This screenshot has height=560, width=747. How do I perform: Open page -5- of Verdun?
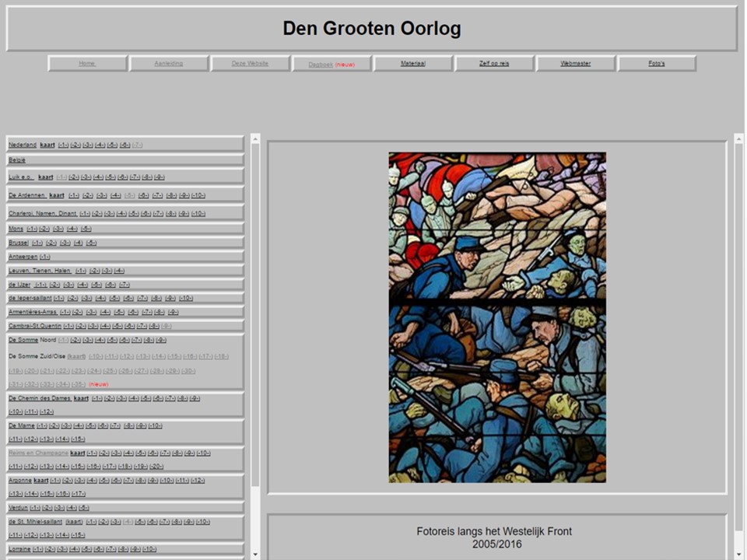(84, 508)
